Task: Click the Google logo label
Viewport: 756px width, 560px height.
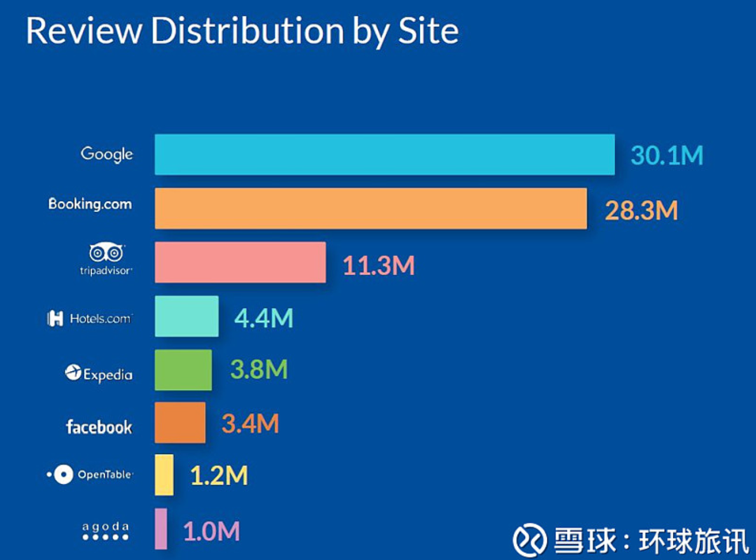Action: click(106, 154)
